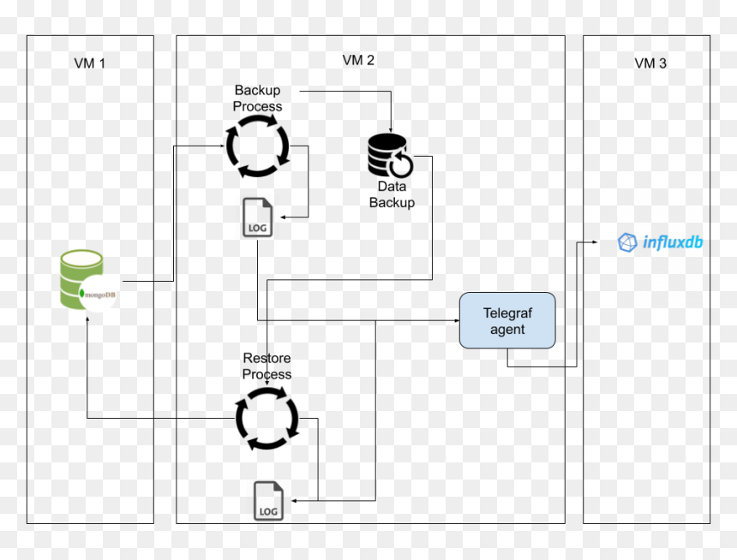
Task: Click the VM 3 label
Action: [650, 63]
